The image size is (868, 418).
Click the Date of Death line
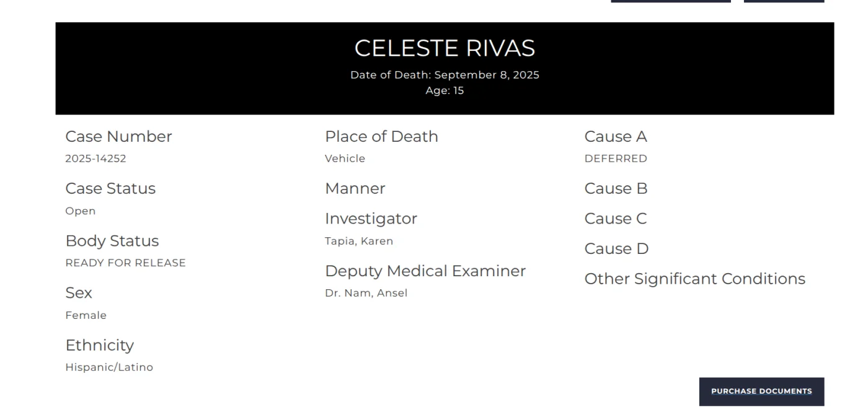tap(445, 75)
